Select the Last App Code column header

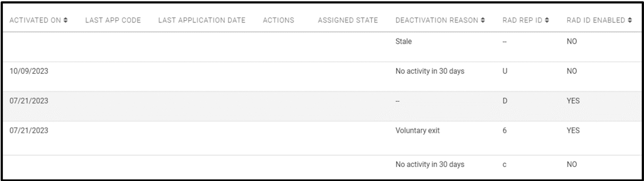(113, 20)
